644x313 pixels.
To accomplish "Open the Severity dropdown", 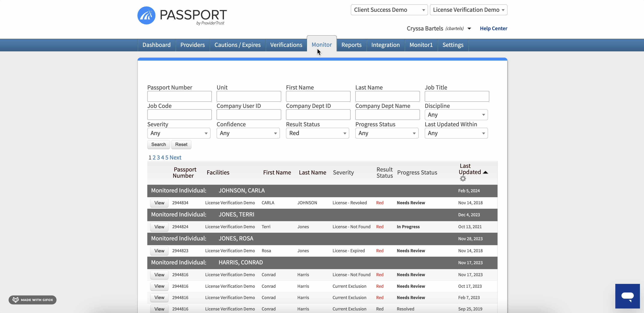I will [179, 133].
